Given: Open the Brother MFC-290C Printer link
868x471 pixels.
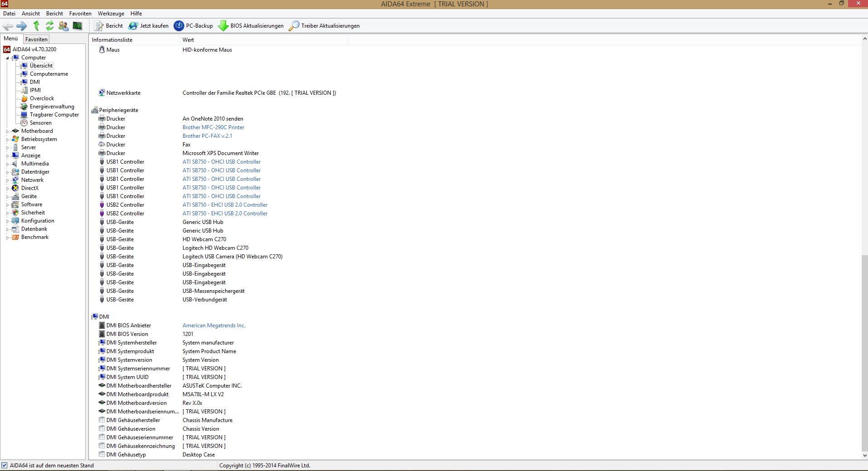Looking at the screenshot, I should (x=213, y=127).
